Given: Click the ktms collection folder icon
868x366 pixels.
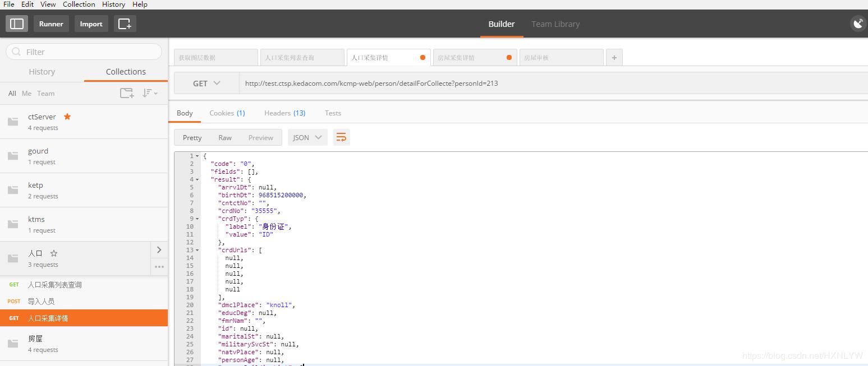Looking at the screenshot, I should tap(13, 224).
